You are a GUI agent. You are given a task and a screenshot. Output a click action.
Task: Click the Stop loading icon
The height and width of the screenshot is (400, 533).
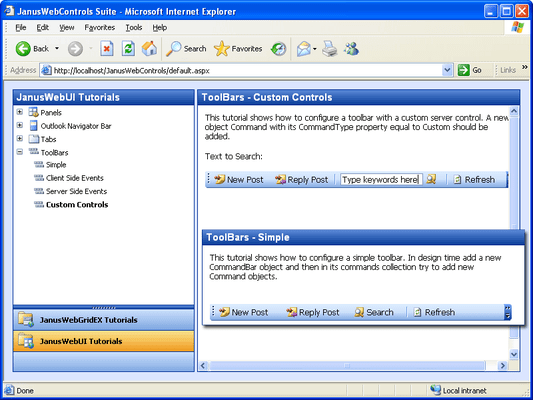pos(107,49)
